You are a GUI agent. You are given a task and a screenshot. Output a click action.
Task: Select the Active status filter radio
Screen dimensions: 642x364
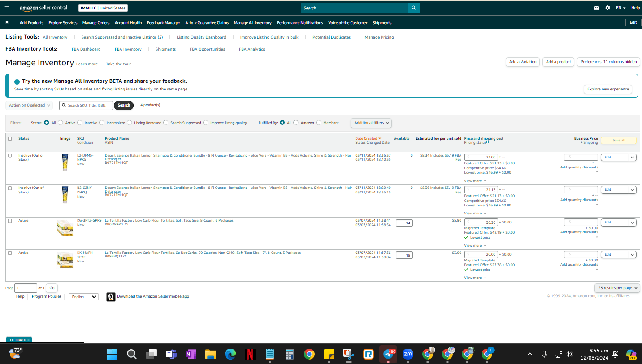(x=61, y=123)
